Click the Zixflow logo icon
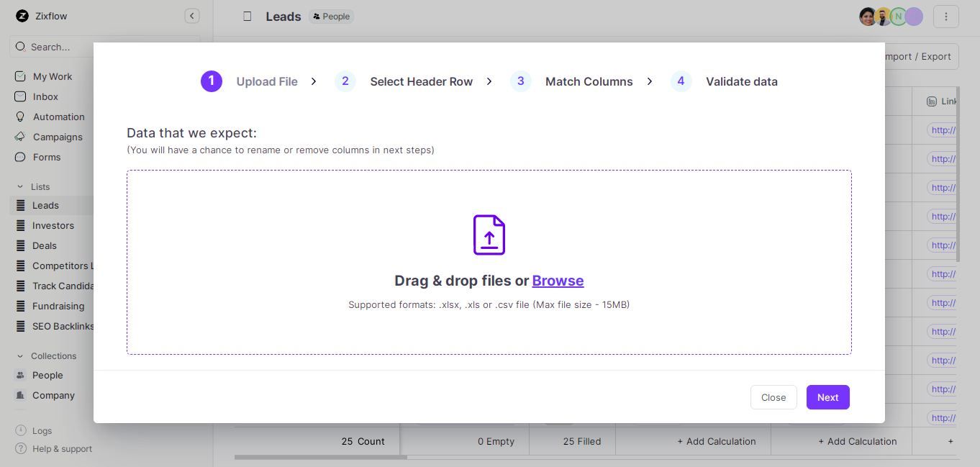 pos(23,16)
